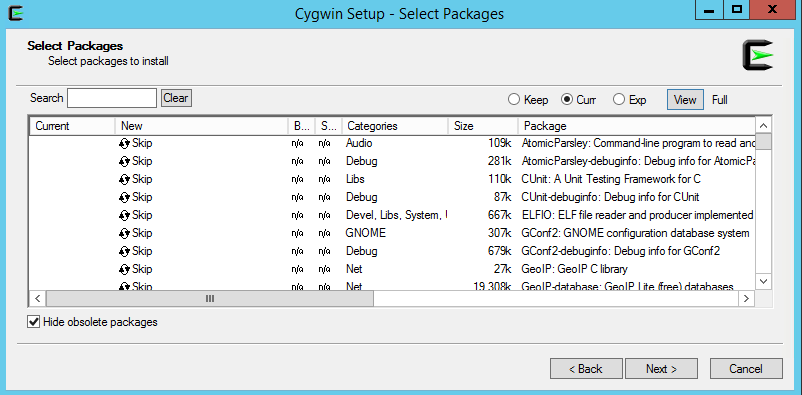This screenshot has height=395, width=802.
Task: Click the Devel, Libs, System categories cell
Action: click(x=396, y=215)
